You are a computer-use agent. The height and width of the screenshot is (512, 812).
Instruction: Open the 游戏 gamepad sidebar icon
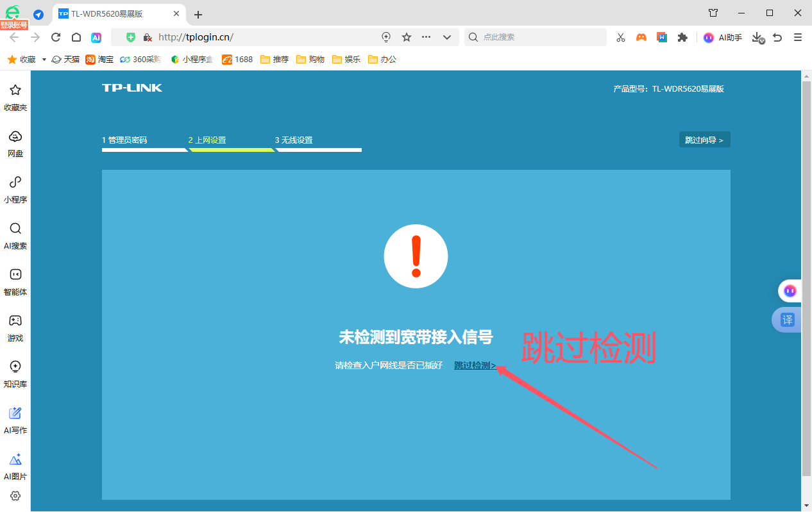click(x=15, y=328)
